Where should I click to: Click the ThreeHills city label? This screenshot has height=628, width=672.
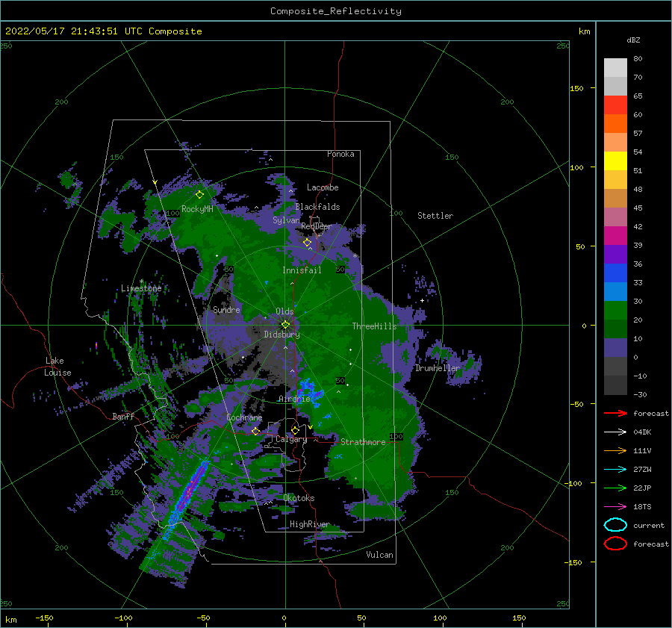click(x=375, y=326)
